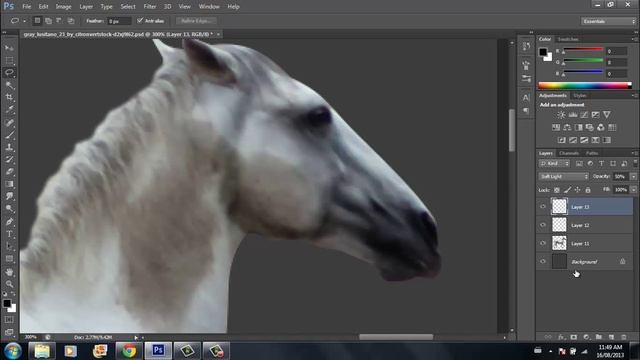Image resolution: width=640 pixels, height=360 pixels.
Task: Select the Magic Wand tool
Action: click(9, 85)
